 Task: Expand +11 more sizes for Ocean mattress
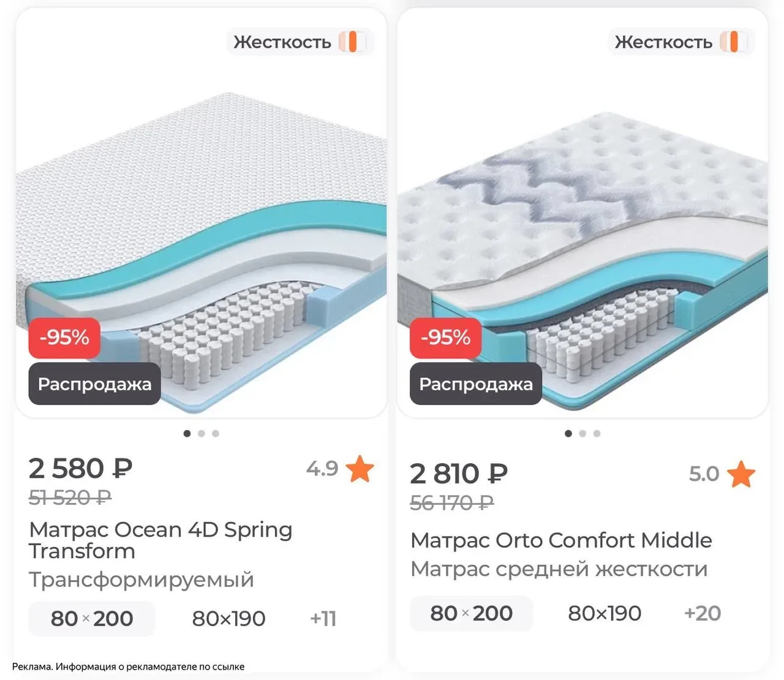pyautogui.click(x=323, y=619)
